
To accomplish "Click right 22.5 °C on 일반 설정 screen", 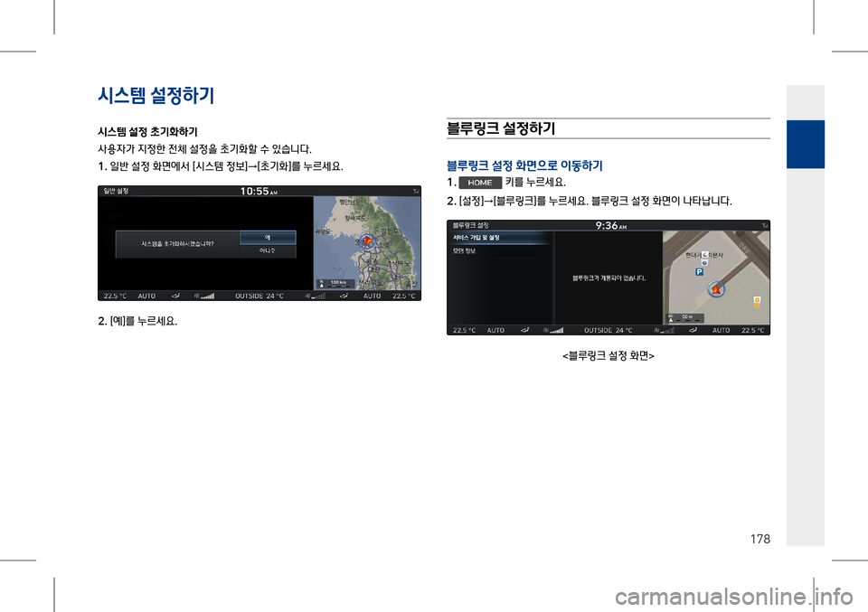I will pyautogui.click(x=404, y=296).
